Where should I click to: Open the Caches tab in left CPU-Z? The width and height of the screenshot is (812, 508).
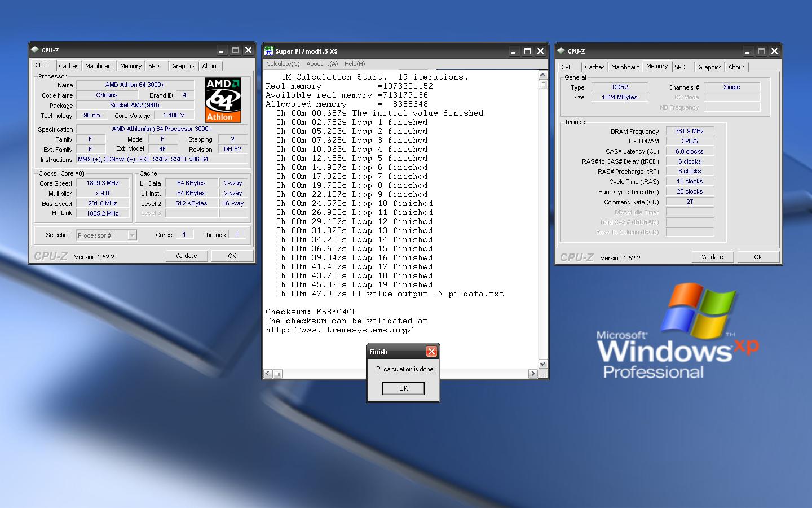point(69,66)
